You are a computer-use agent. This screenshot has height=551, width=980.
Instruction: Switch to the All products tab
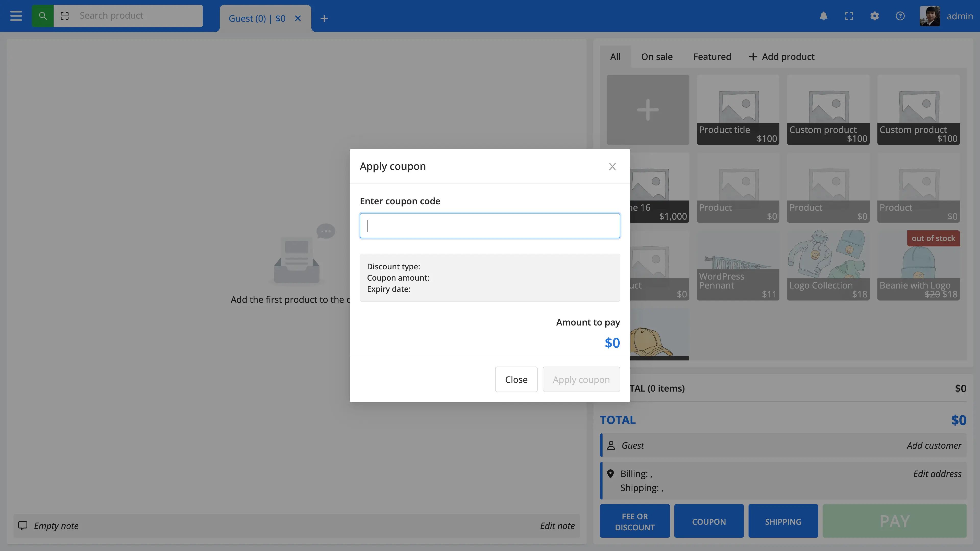coord(615,57)
